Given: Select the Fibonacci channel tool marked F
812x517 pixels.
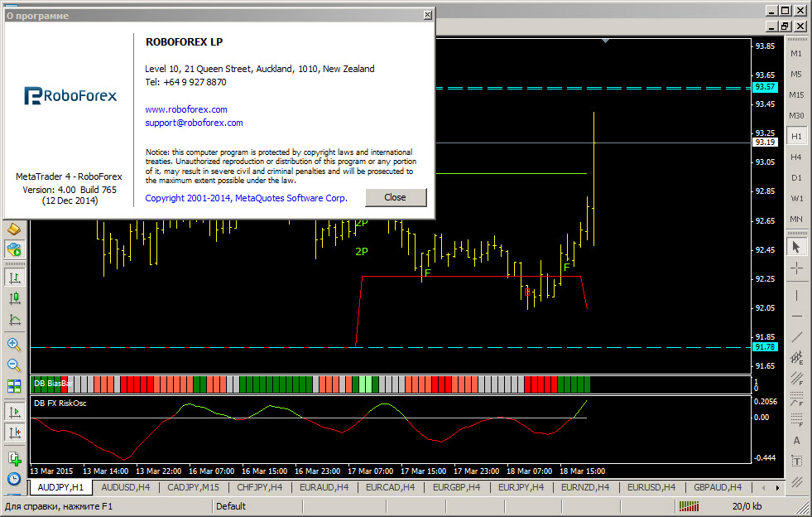Looking at the screenshot, I should point(796,379).
